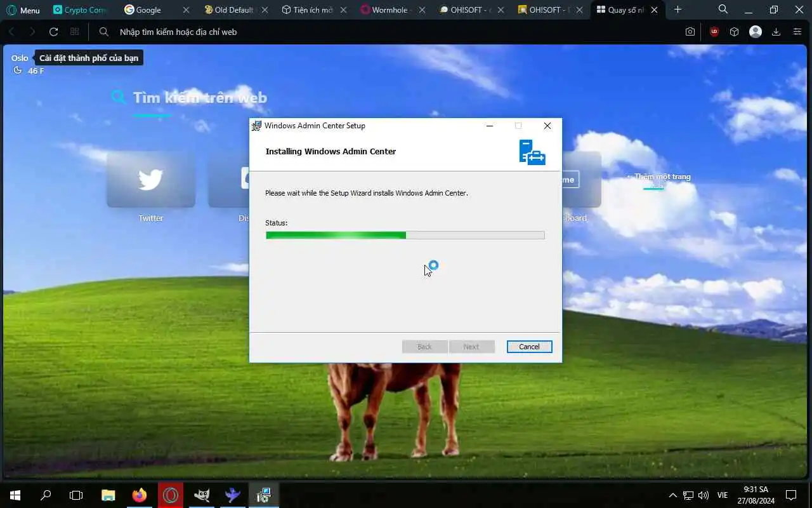Click the volume speaker tray icon
Viewport: 812px width, 508px height.
coord(704,495)
